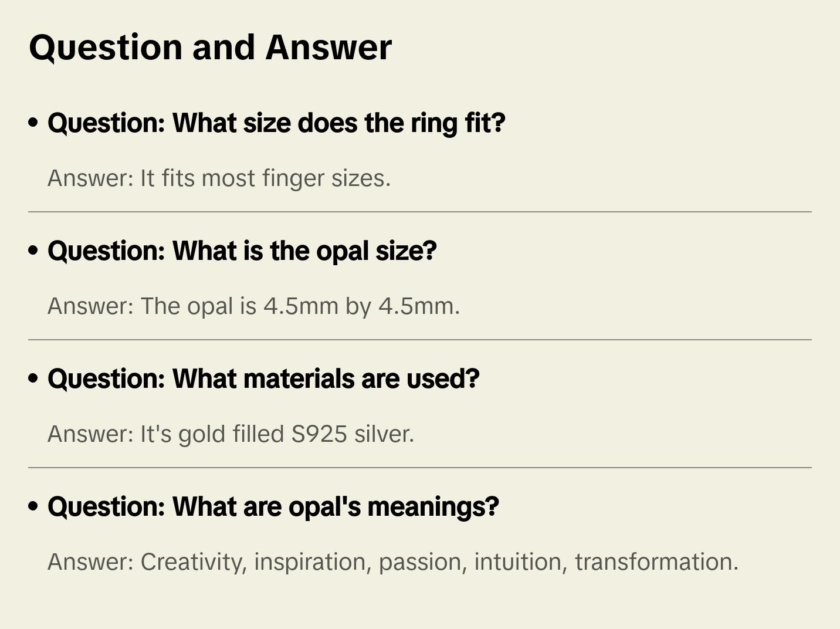The width and height of the screenshot is (840, 629).
Task: Select the question about ring size fit
Action: click(276, 123)
